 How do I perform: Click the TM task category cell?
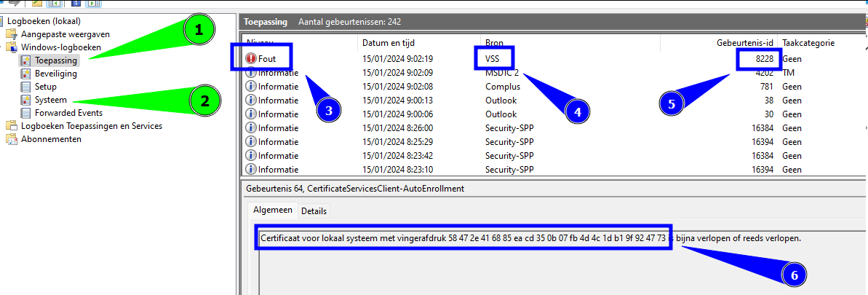(x=788, y=73)
